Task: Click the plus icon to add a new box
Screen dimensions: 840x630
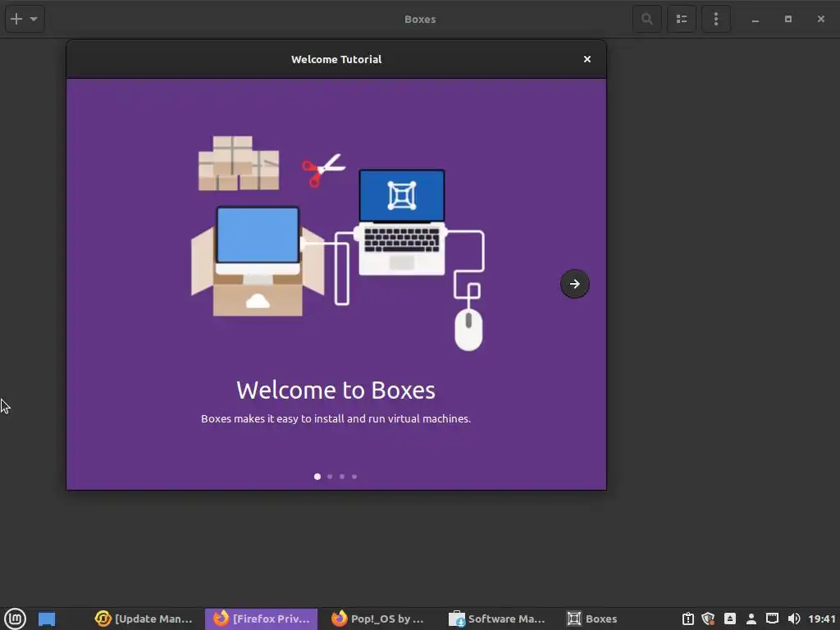Action: [16, 19]
